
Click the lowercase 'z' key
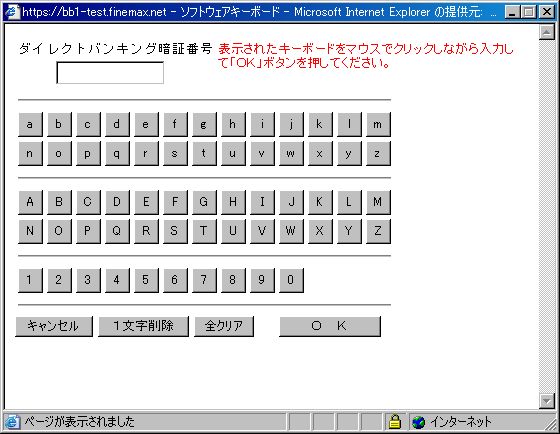tap(378, 154)
